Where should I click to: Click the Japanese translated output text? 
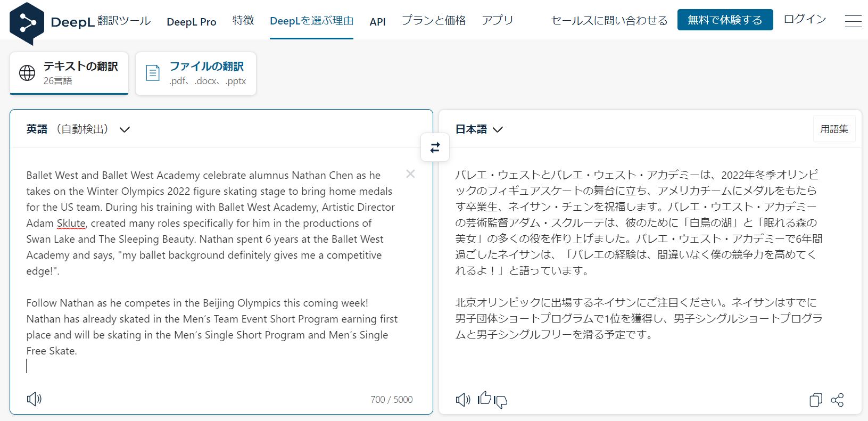pos(639,254)
